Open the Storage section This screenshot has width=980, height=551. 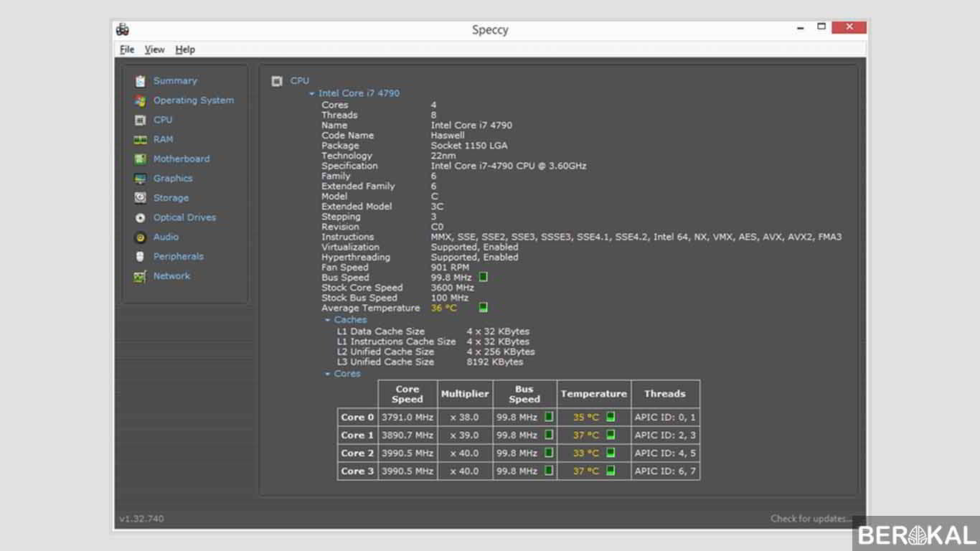coord(171,198)
